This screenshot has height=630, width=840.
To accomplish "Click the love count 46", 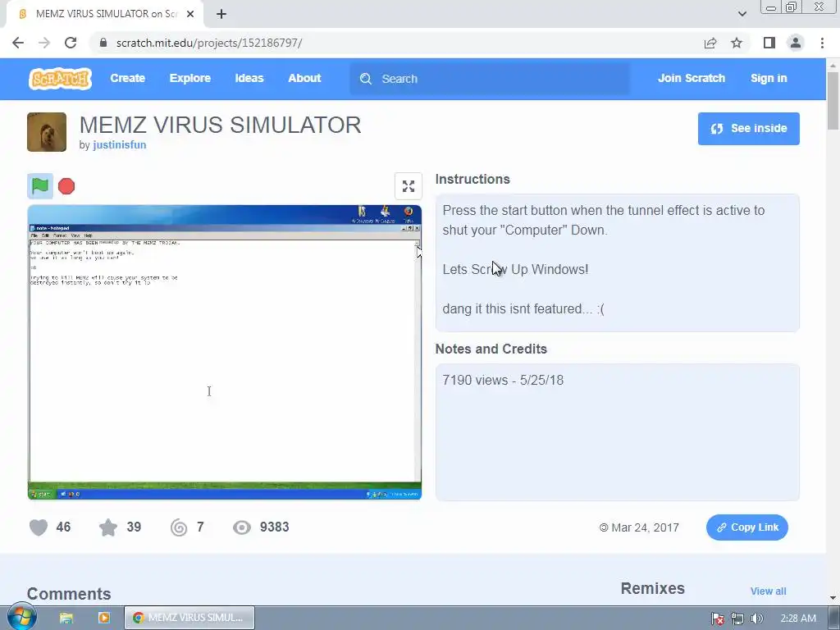I will pyautogui.click(x=63, y=527).
